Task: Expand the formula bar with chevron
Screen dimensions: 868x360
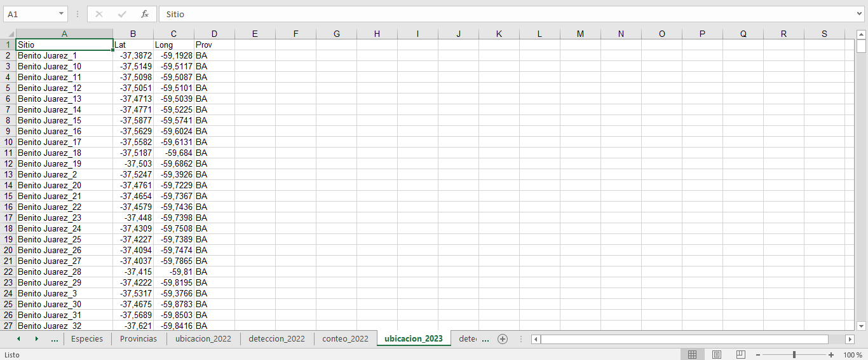Action: coord(860,14)
